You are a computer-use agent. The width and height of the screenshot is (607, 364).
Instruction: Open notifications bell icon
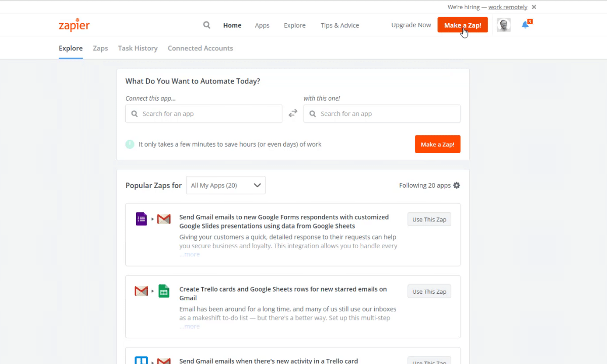click(x=526, y=25)
